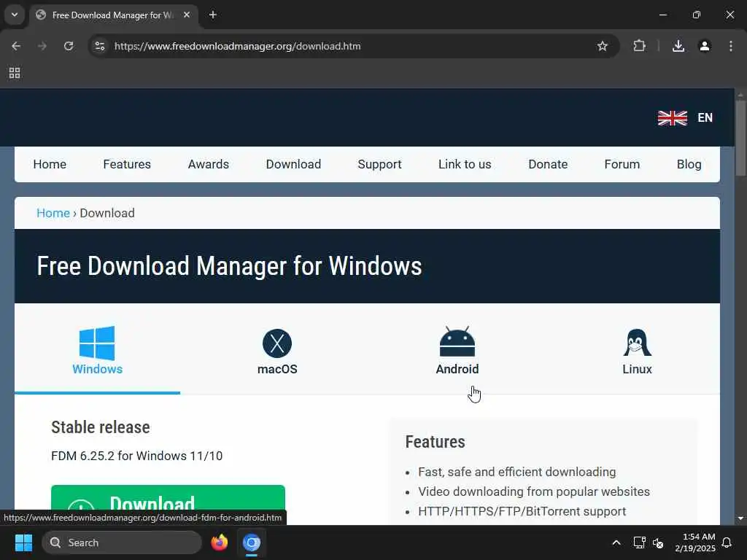Open browser Downloads icon
The height and width of the screenshot is (560, 747).
click(678, 46)
